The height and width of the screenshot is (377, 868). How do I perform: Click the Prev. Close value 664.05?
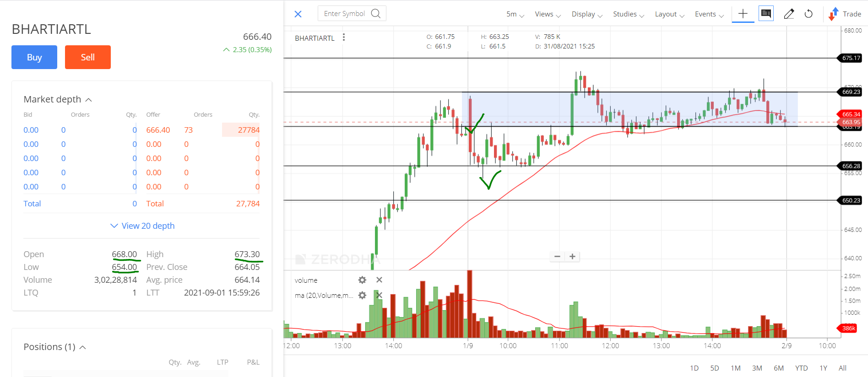coord(247,267)
